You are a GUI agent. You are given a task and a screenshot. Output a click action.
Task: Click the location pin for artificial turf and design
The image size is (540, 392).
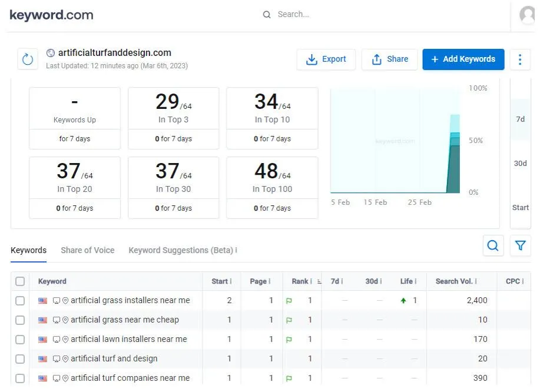pos(65,359)
